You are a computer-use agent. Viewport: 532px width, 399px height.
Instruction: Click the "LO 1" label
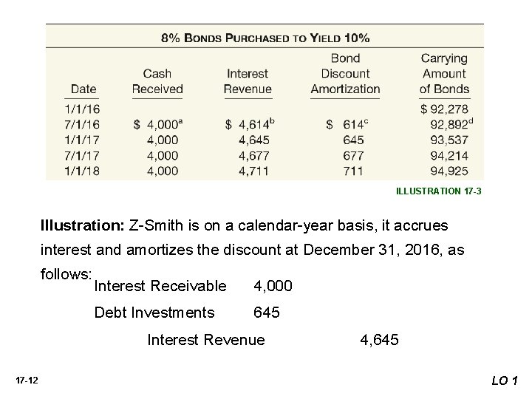(x=508, y=381)
